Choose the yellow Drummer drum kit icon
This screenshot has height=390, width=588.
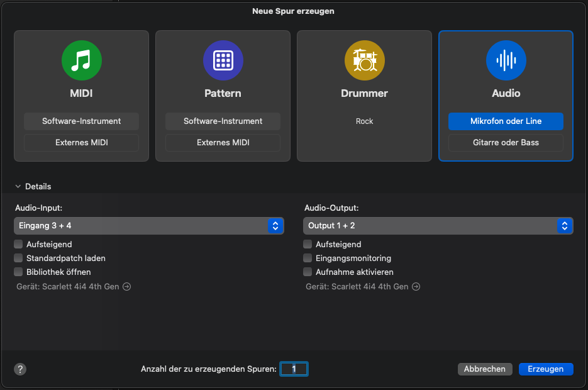pos(364,60)
